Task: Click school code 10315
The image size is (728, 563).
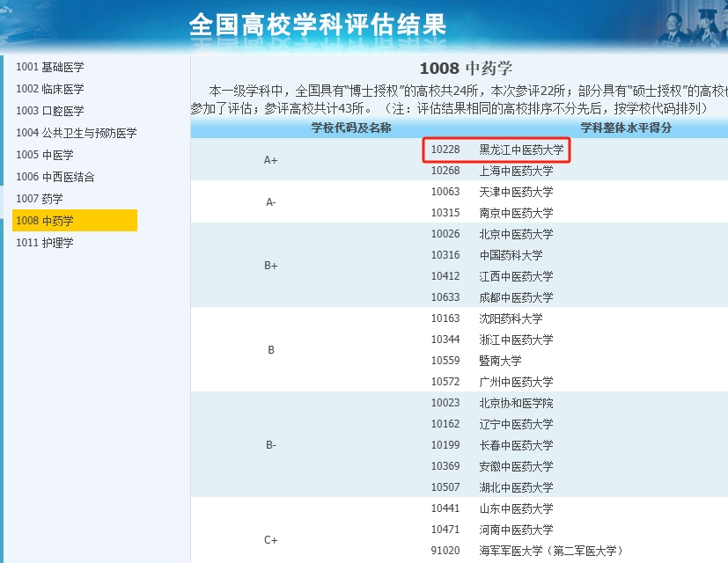Action: 445,213
